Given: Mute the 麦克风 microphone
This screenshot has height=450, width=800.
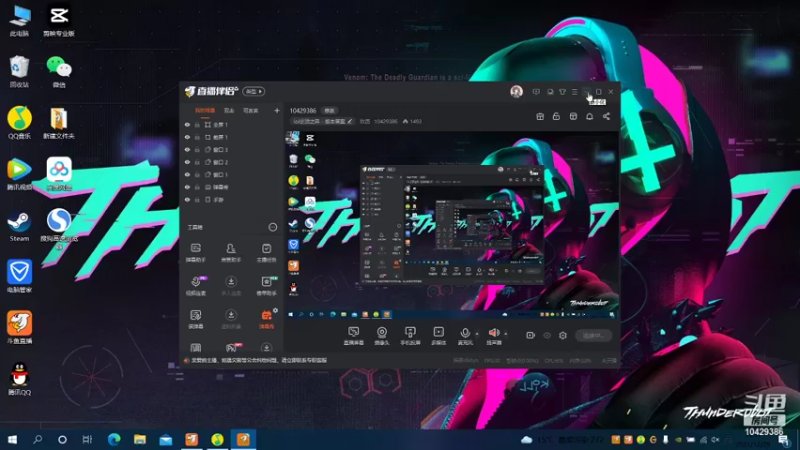Looking at the screenshot, I should [465, 336].
